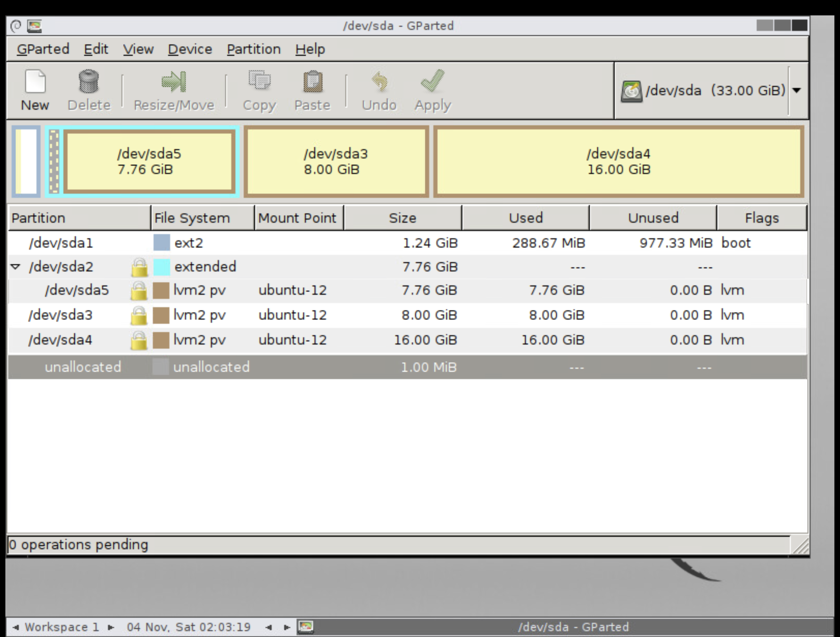The height and width of the screenshot is (637, 840).
Task: Click the GParted taskbar entry for /dev/sda
Action: pyautogui.click(x=573, y=627)
